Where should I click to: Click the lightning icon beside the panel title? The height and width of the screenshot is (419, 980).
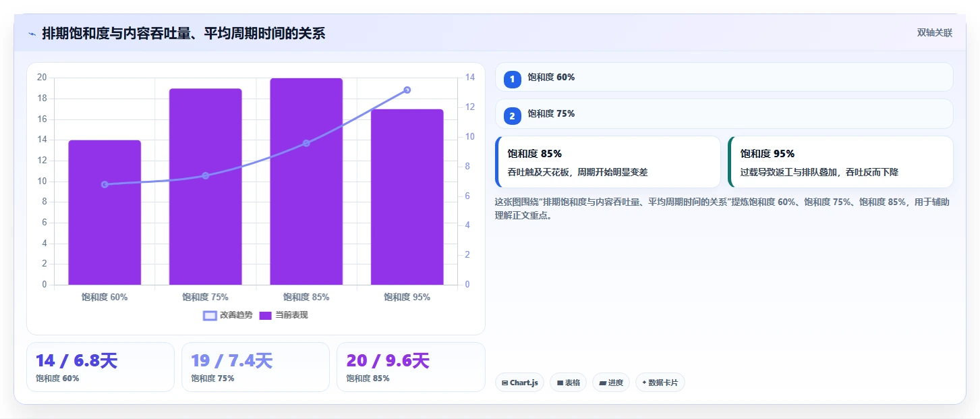click(x=32, y=33)
